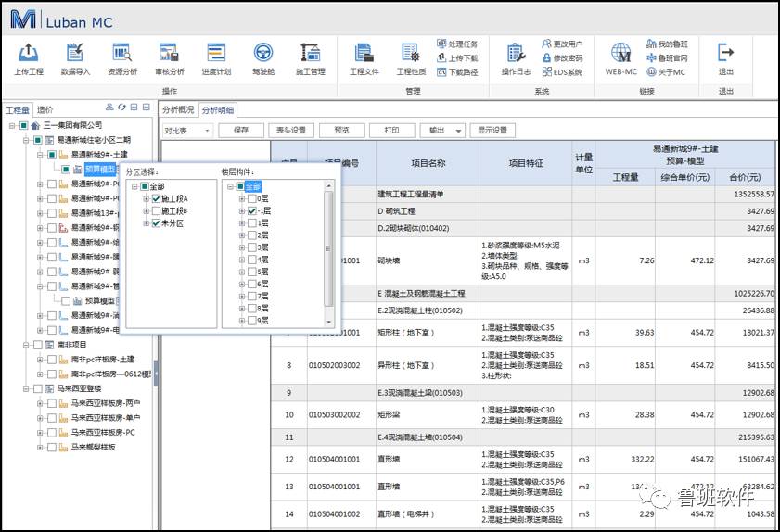
Task: Check the 3层 floor checkbox
Action: (x=251, y=247)
